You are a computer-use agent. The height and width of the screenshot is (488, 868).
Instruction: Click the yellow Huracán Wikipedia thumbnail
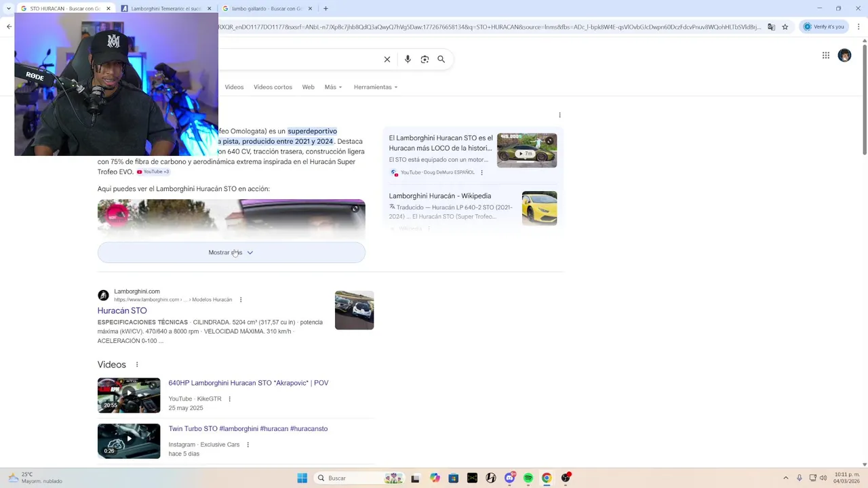[x=540, y=208]
